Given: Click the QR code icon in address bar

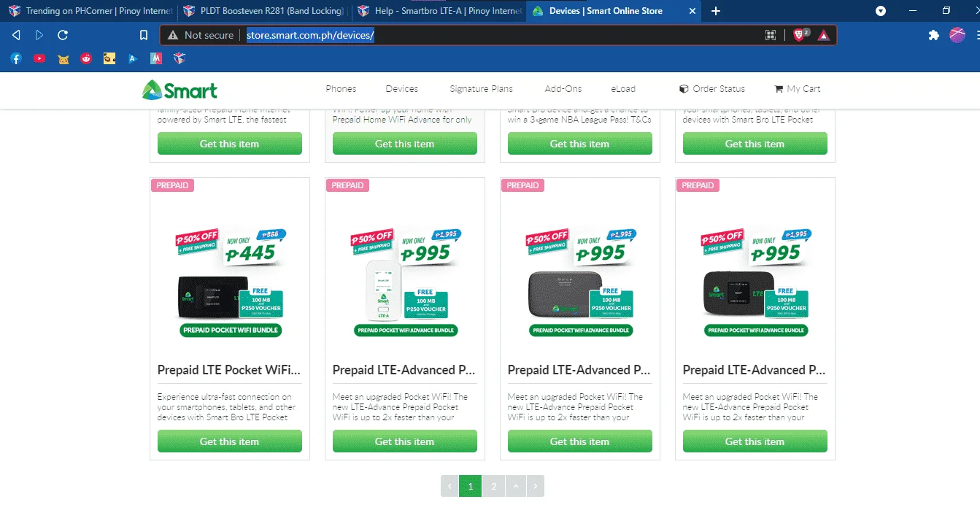Looking at the screenshot, I should pyautogui.click(x=770, y=35).
